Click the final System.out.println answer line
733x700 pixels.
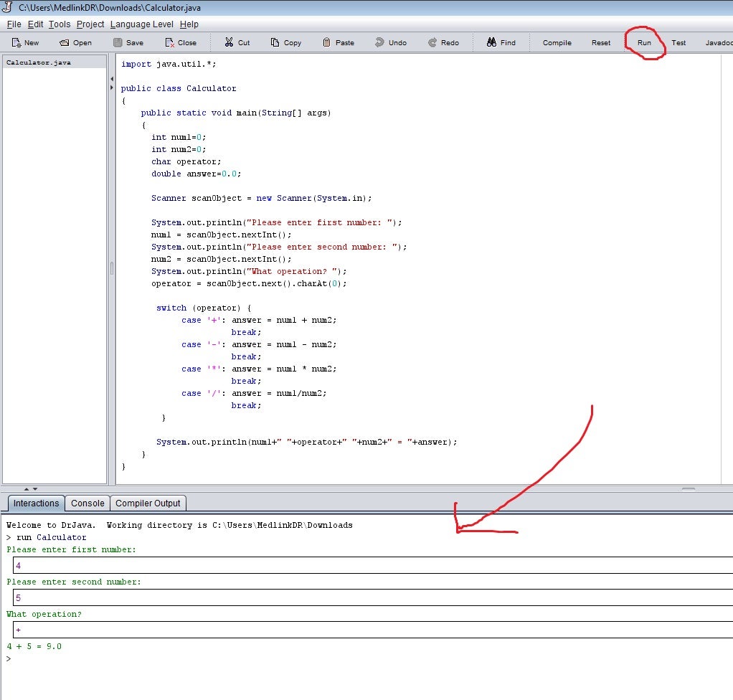[x=307, y=442]
